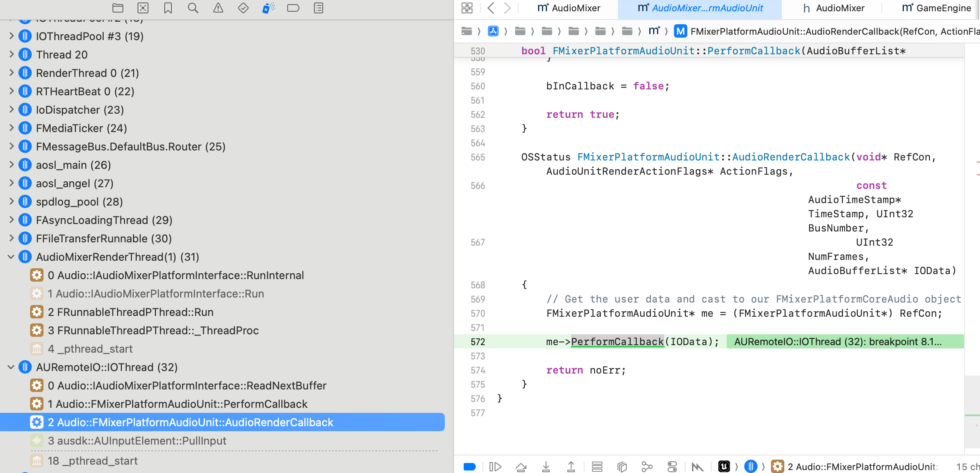Click the Debug Memory Graph icon

pyautogui.click(x=647, y=467)
